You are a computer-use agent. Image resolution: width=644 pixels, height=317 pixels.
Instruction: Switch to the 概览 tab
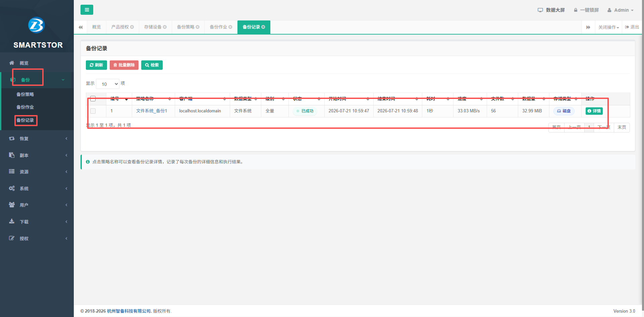(97, 27)
